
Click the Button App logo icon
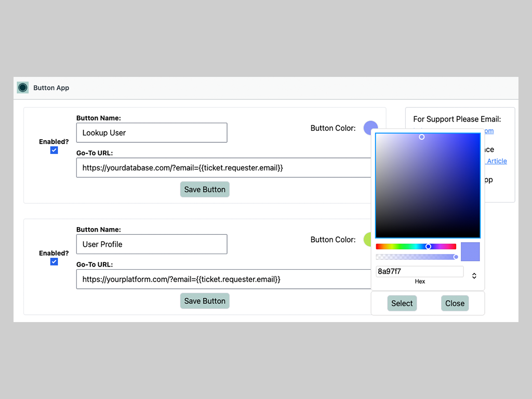22,88
